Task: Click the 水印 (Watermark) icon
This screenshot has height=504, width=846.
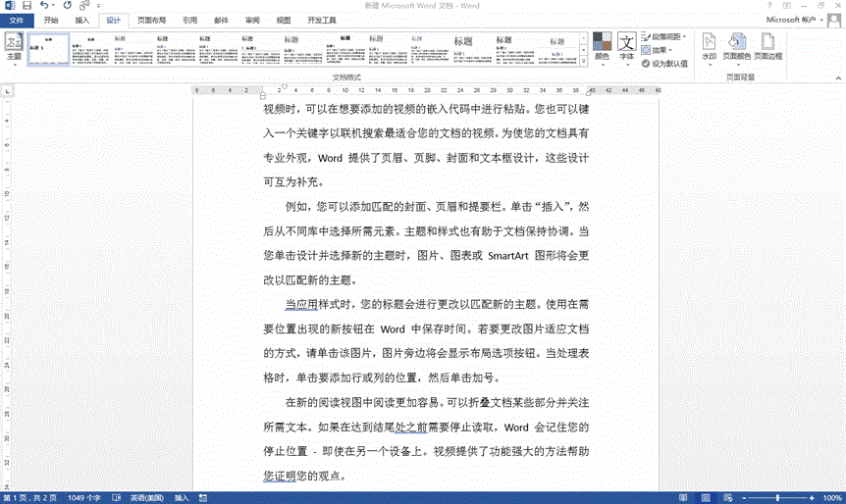Action: pos(709,47)
